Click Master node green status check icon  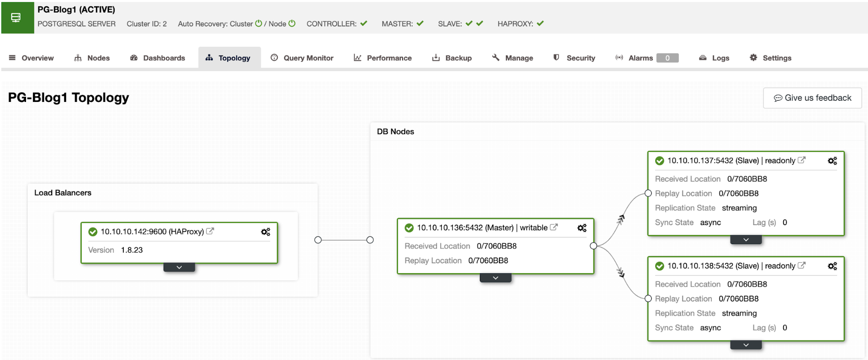tap(409, 228)
